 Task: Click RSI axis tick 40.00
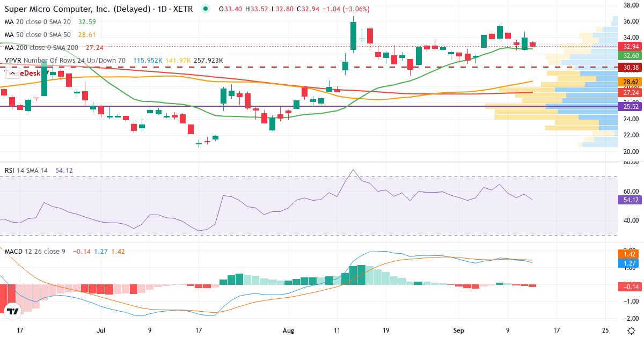[630, 220]
